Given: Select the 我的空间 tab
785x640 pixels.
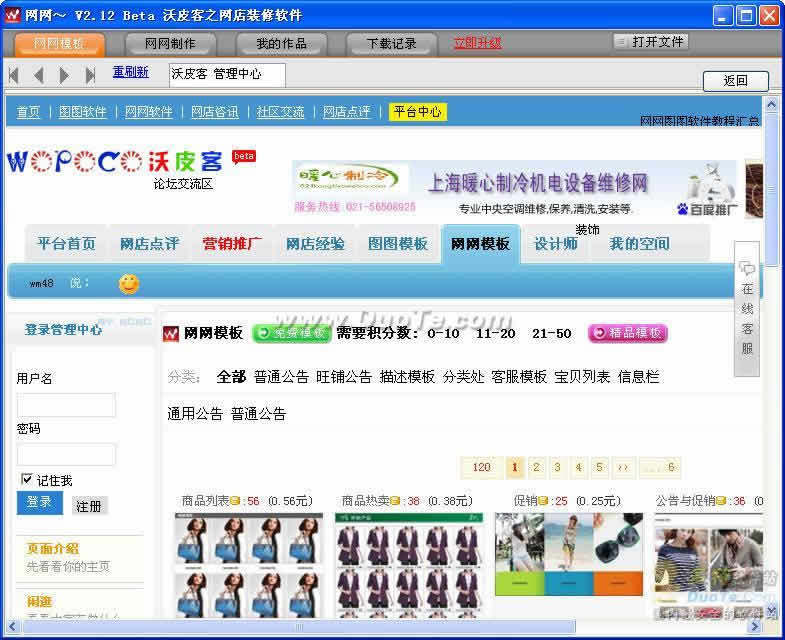Looking at the screenshot, I should (639, 244).
